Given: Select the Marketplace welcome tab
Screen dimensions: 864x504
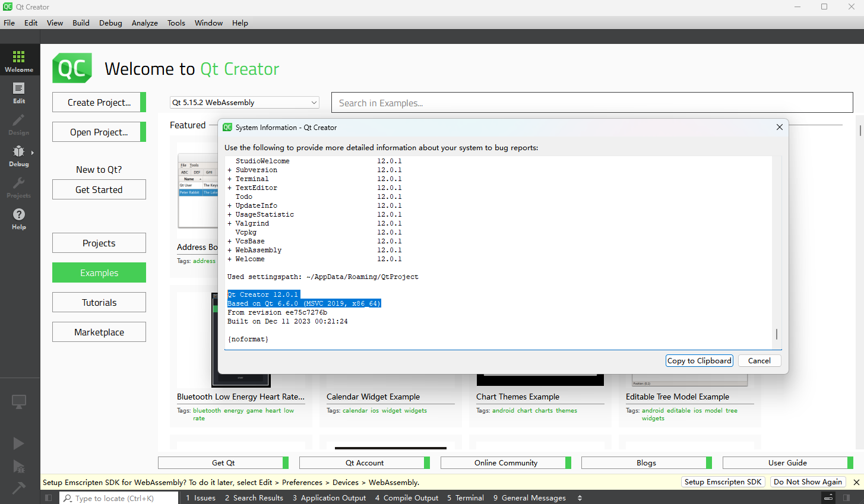Looking at the screenshot, I should (99, 332).
